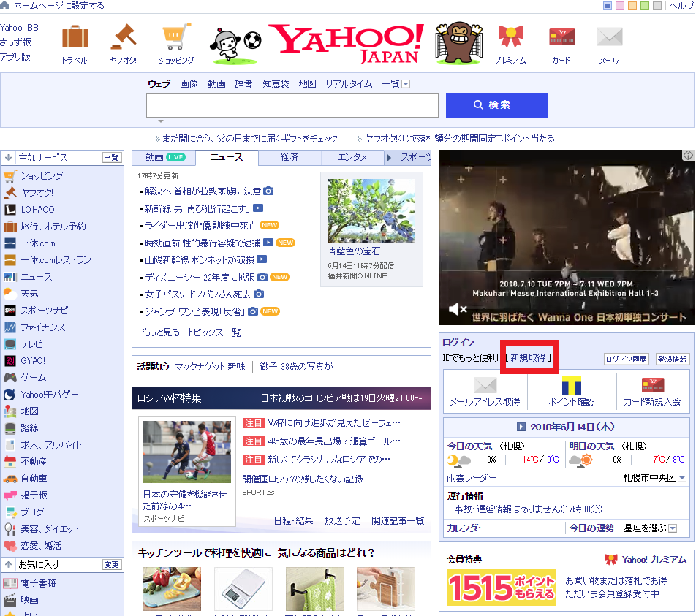Click ポイント確認 T-point icon
This screenshot has width=696, height=616.
[x=571, y=385]
